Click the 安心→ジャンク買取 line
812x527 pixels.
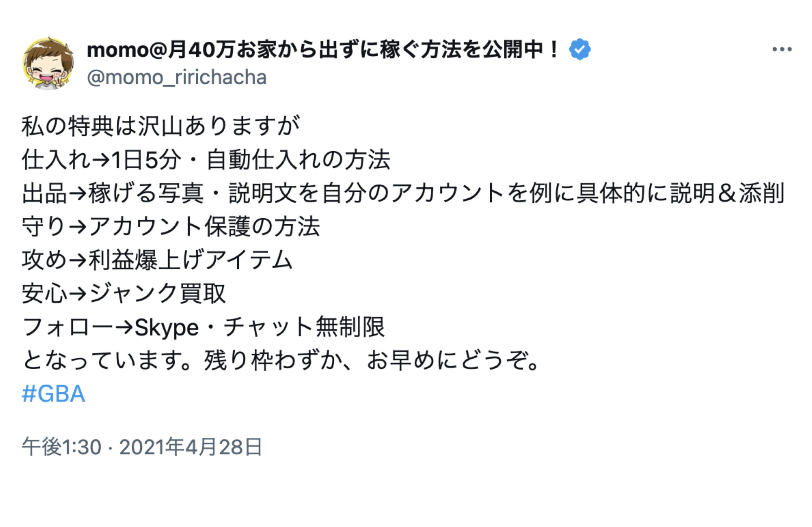coord(124,293)
